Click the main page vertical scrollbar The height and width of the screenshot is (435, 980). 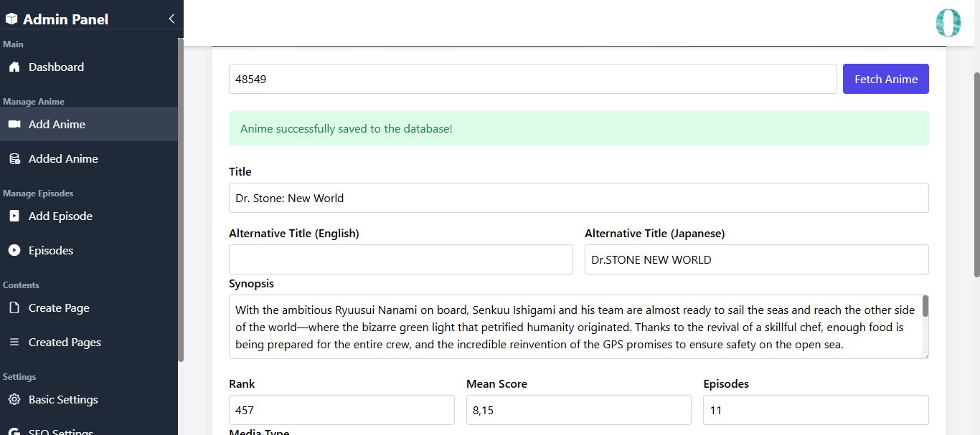pos(976,174)
